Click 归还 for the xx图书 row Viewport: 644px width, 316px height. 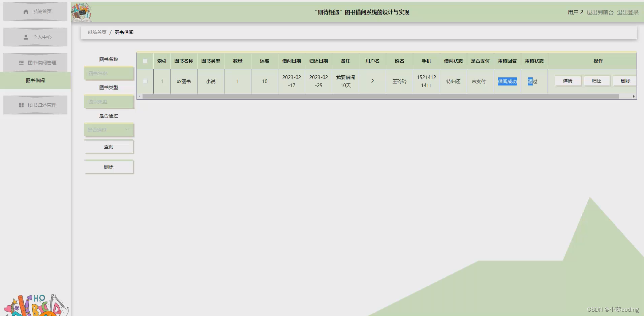pos(597,81)
